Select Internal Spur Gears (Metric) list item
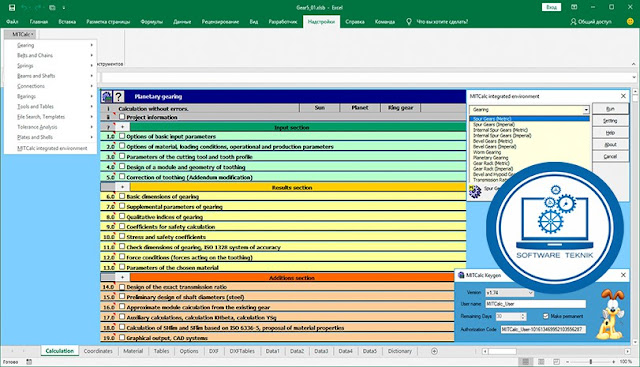 (500, 130)
